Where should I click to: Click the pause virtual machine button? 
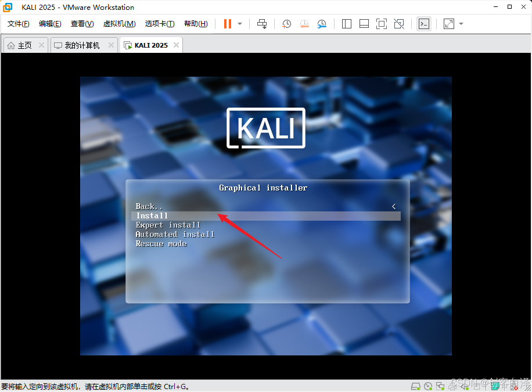pyautogui.click(x=228, y=24)
